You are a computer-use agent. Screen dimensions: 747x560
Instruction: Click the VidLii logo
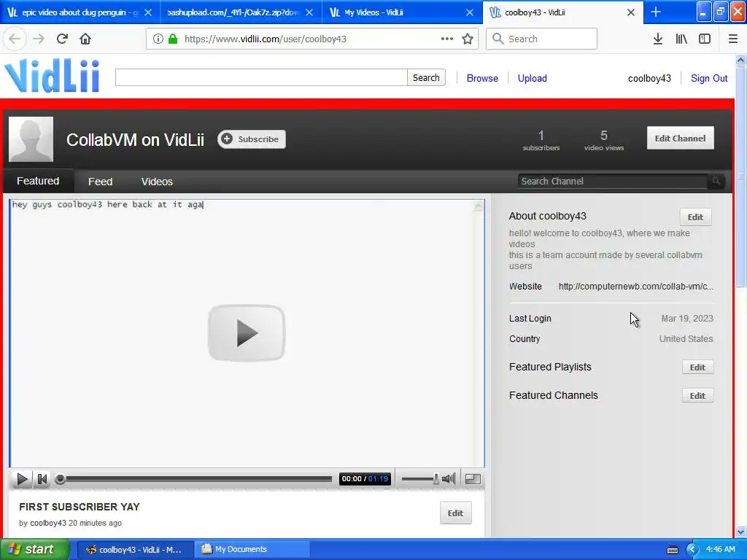tap(52, 75)
